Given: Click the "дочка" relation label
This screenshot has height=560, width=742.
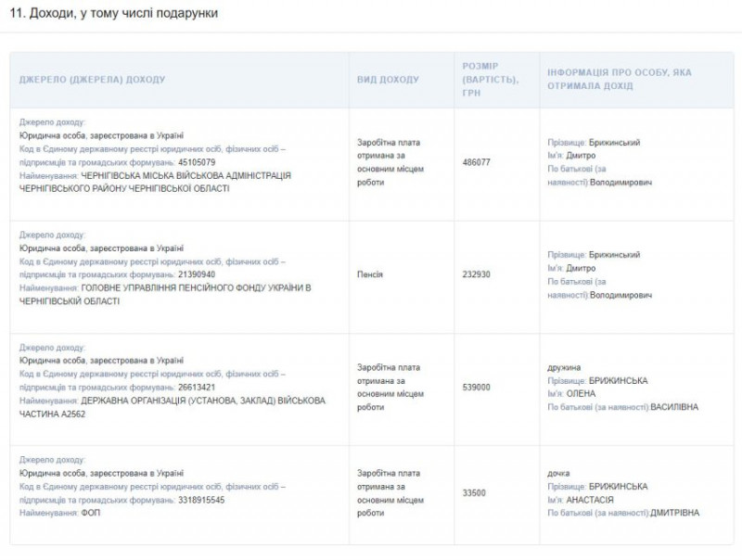Looking at the screenshot, I should coord(559,473).
